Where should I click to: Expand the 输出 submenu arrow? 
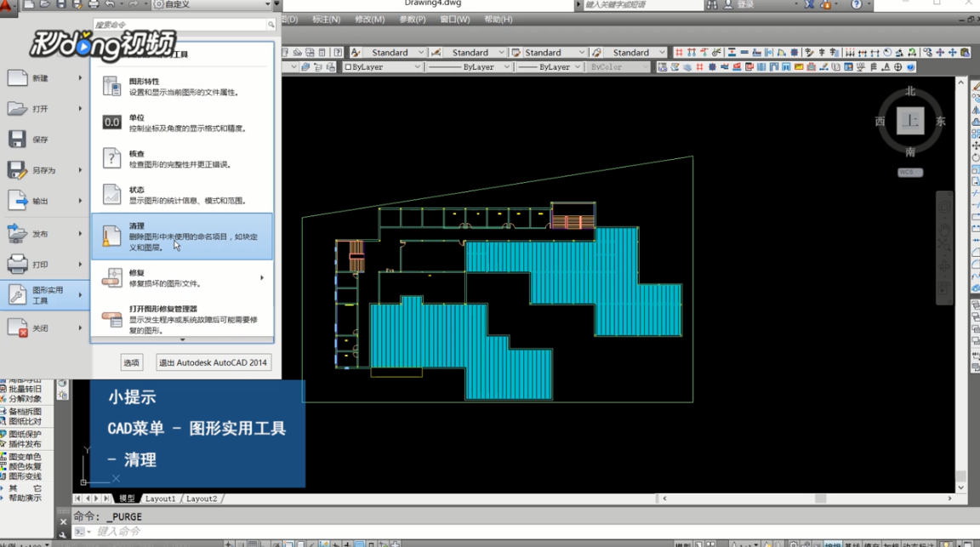pos(80,201)
